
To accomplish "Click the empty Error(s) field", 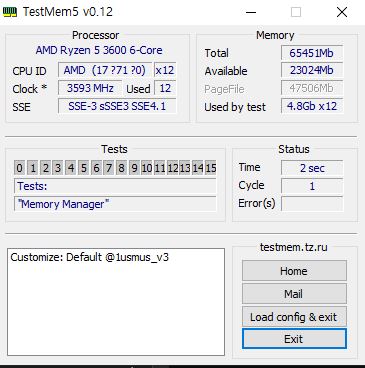I will pyautogui.click(x=312, y=203).
